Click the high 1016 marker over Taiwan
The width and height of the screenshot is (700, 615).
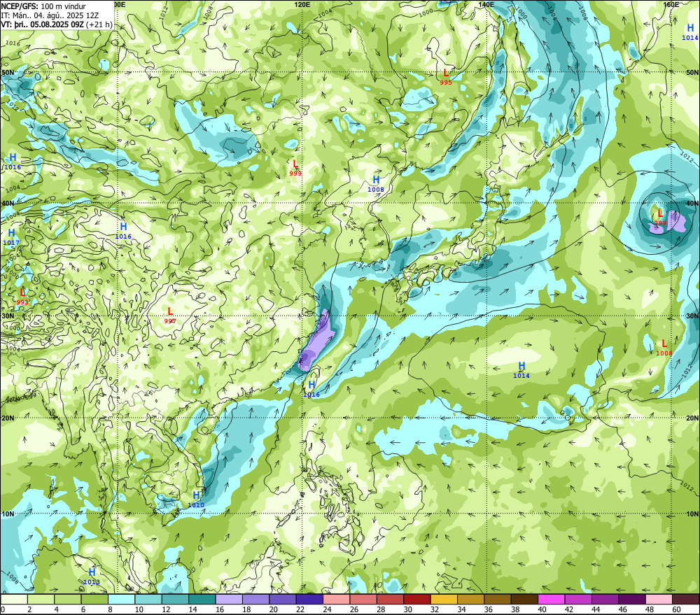point(311,389)
